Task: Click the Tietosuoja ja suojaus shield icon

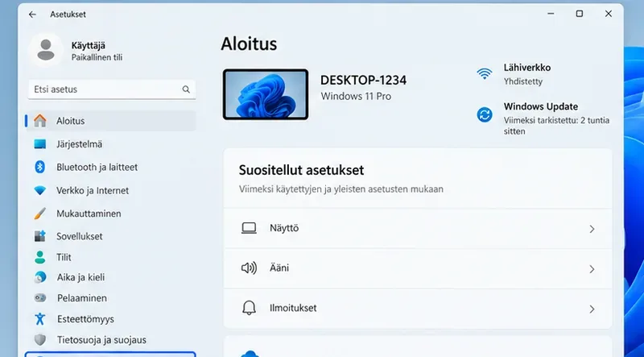Action: coord(39,340)
